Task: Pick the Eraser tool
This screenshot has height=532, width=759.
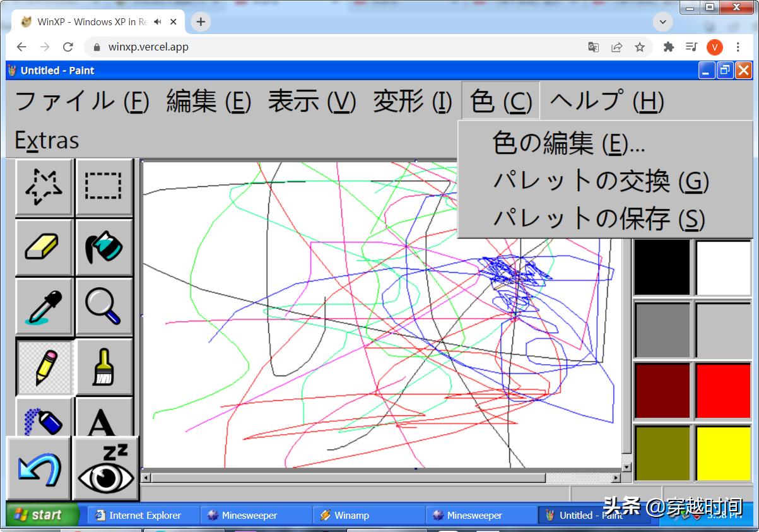Action: 42,247
